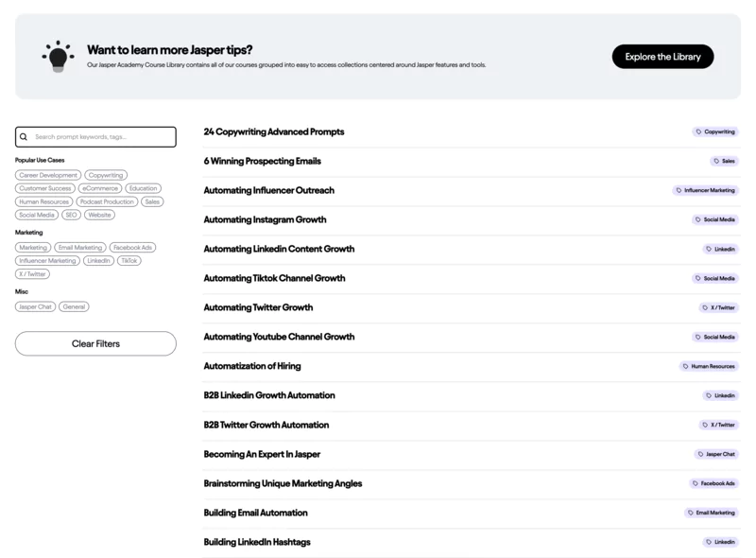Select the Facebook Ads filter chip
This screenshot has height=558, width=756.
[x=132, y=248]
